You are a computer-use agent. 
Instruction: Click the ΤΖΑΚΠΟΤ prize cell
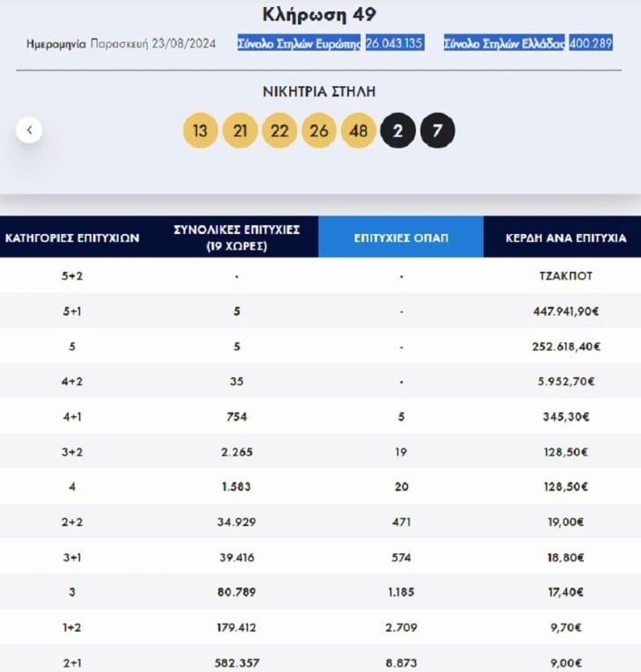click(565, 276)
